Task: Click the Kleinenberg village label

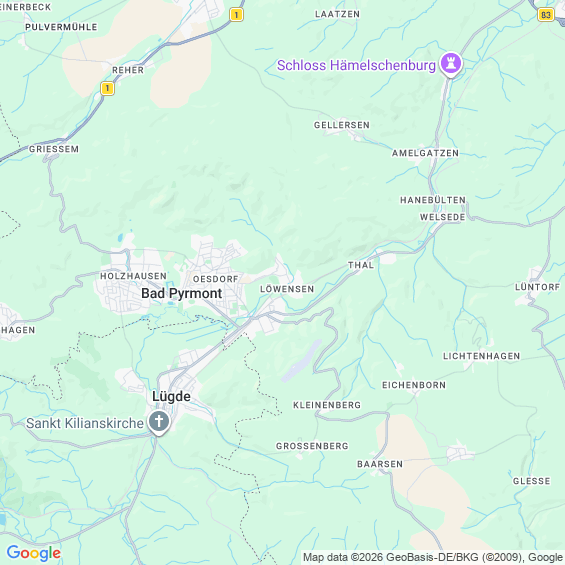Action: (327, 405)
